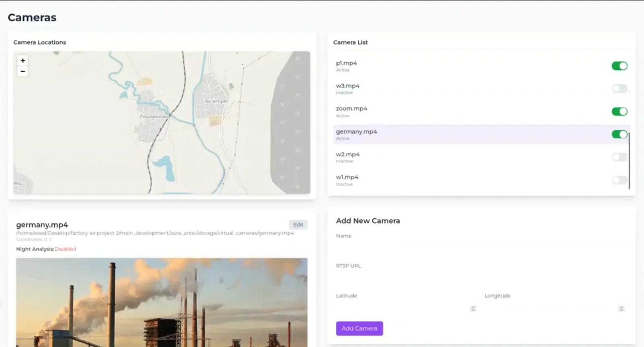
Task: Disable the p1.mp4 camera toggle
Action: pos(619,66)
